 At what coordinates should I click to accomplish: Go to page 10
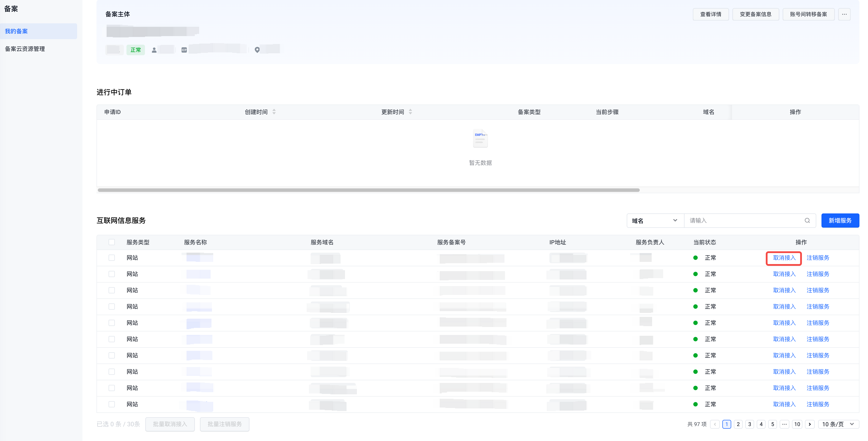797,424
